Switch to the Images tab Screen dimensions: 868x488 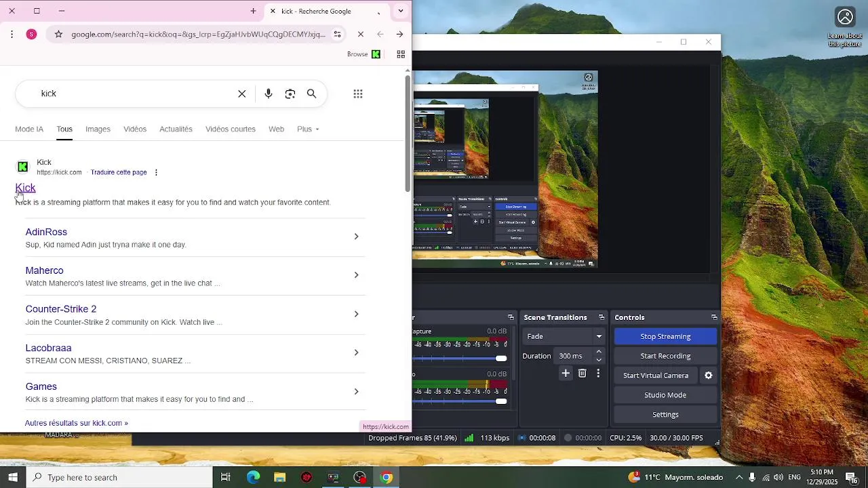[x=98, y=129]
